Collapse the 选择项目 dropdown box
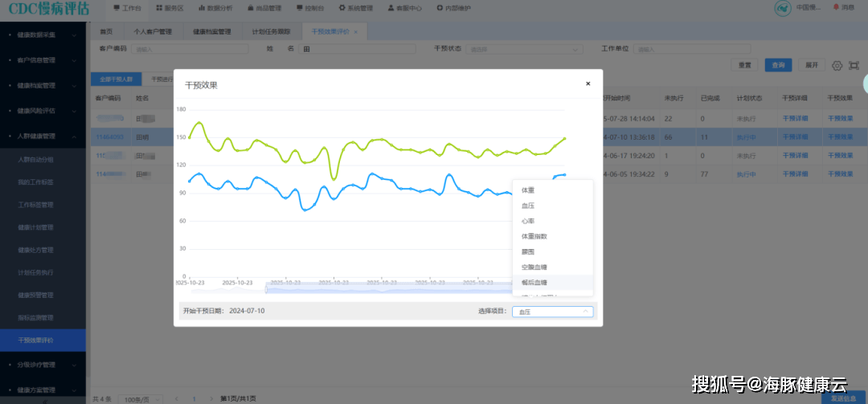 point(552,312)
